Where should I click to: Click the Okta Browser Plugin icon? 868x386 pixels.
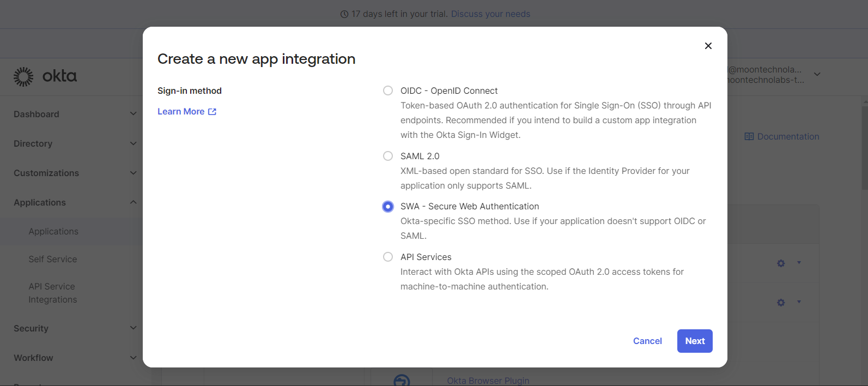[402, 380]
